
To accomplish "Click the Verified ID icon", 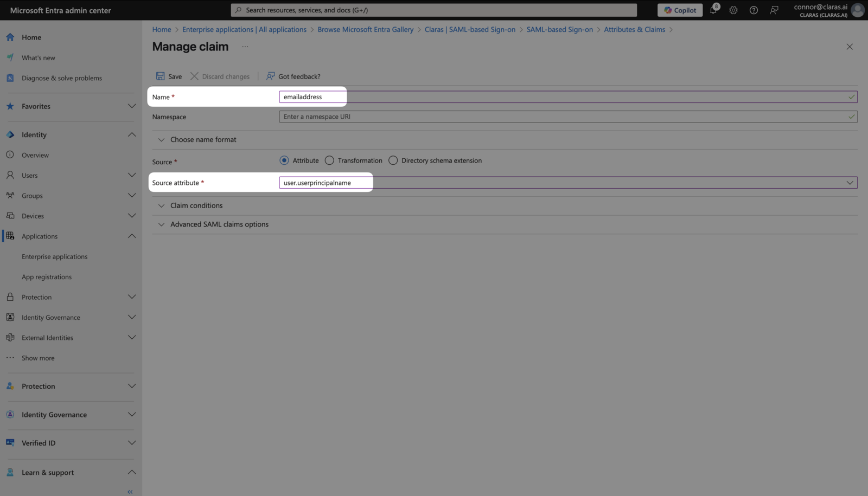I will (10, 443).
